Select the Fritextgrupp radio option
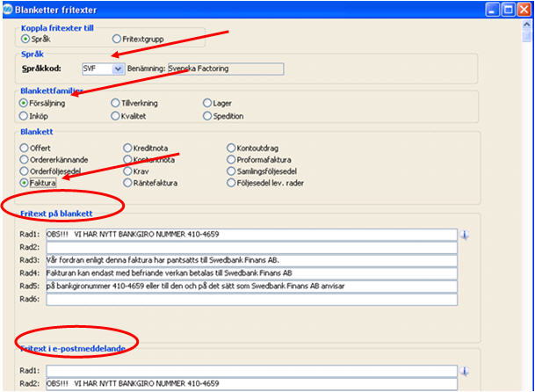This screenshot has width=535, height=392. [117, 39]
